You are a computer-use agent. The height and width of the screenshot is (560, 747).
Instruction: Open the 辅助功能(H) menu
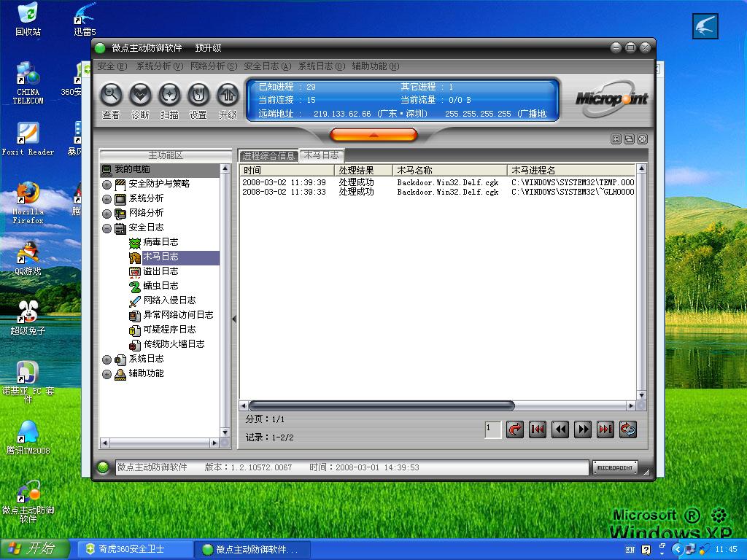[x=376, y=66]
